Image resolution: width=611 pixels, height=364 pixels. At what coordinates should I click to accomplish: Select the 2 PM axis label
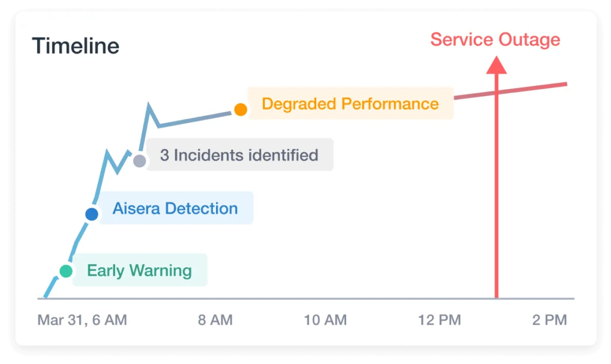(x=549, y=320)
